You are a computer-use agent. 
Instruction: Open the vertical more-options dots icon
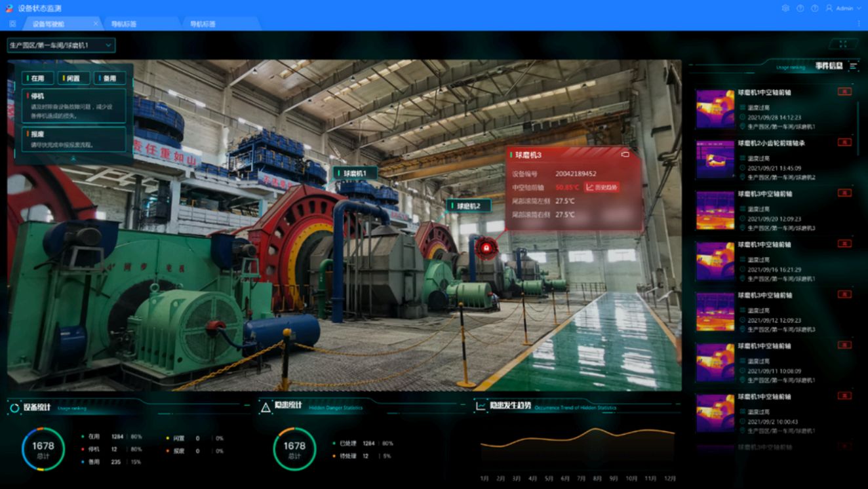click(x=859, y=24)
